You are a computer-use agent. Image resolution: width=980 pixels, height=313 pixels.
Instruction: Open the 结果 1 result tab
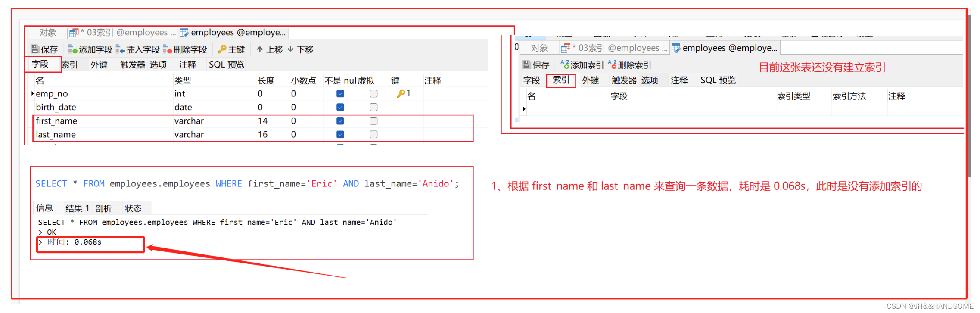click(78, 208)
